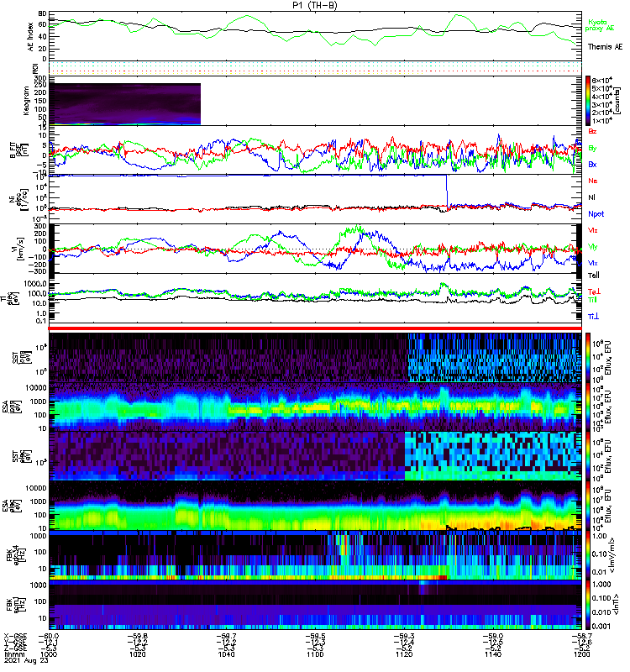630x672 pixels.
Task: Click the X-GSE value -59.5
Action: [x=315, y=637]
